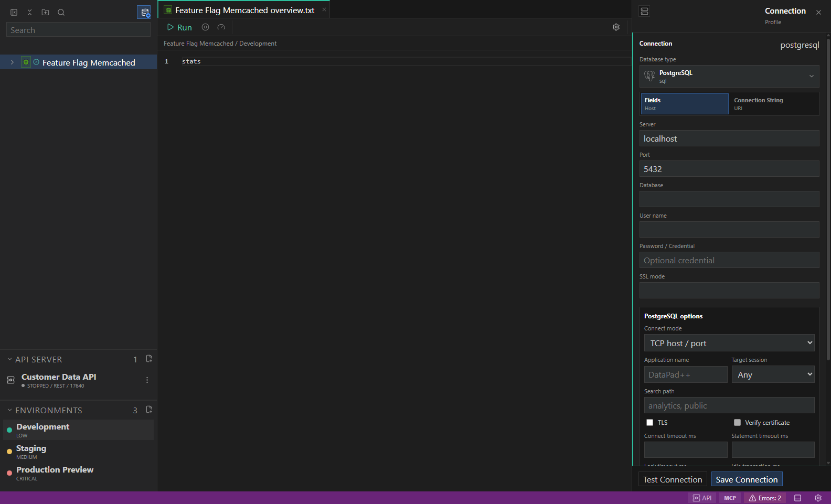
Task: Enable the TLS checkbox
Action: 649,423
